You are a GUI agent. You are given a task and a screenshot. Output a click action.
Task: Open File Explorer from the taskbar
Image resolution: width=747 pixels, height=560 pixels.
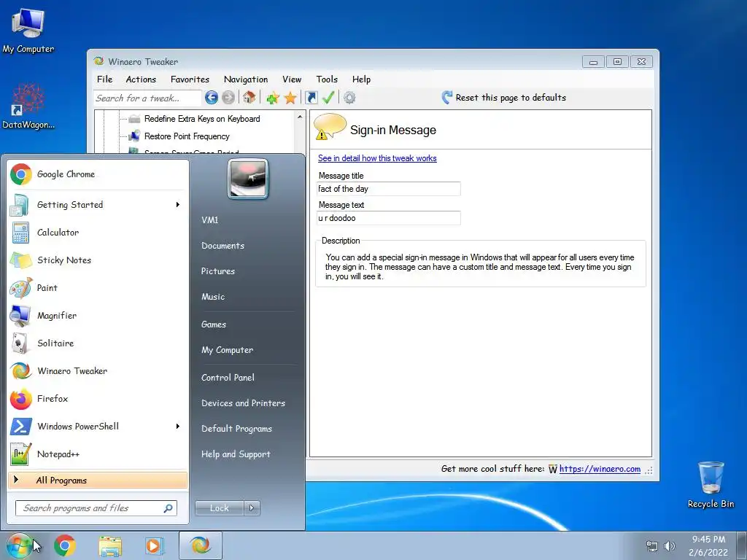110,545
